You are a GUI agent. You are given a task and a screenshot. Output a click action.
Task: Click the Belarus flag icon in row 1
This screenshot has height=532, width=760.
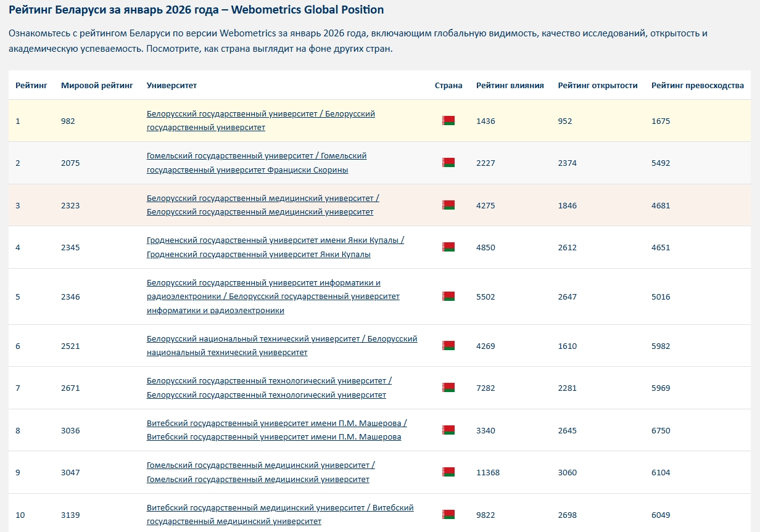pos(448,121)
